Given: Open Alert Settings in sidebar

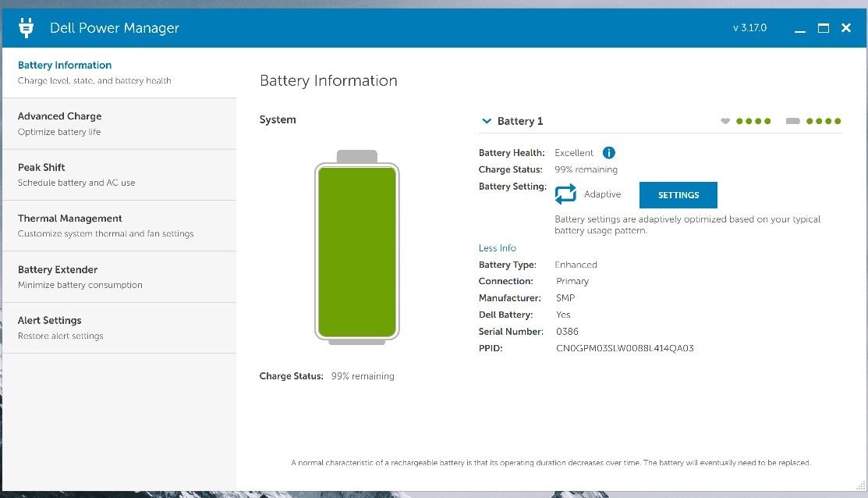Looking at the screenshot, I should pos(119,328).
